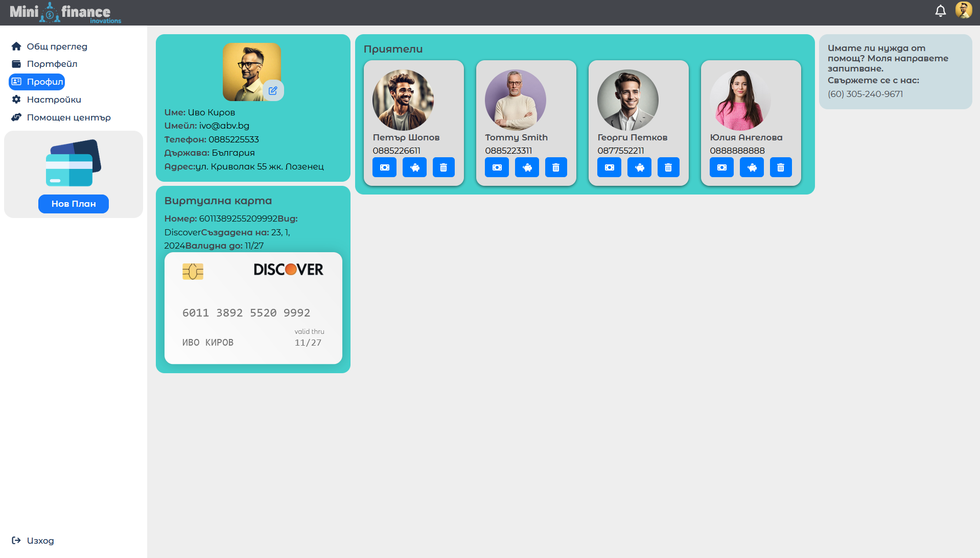Click the credit cards illustration
Viewport: 980px width, 558px height.
[x=73, y=163]
